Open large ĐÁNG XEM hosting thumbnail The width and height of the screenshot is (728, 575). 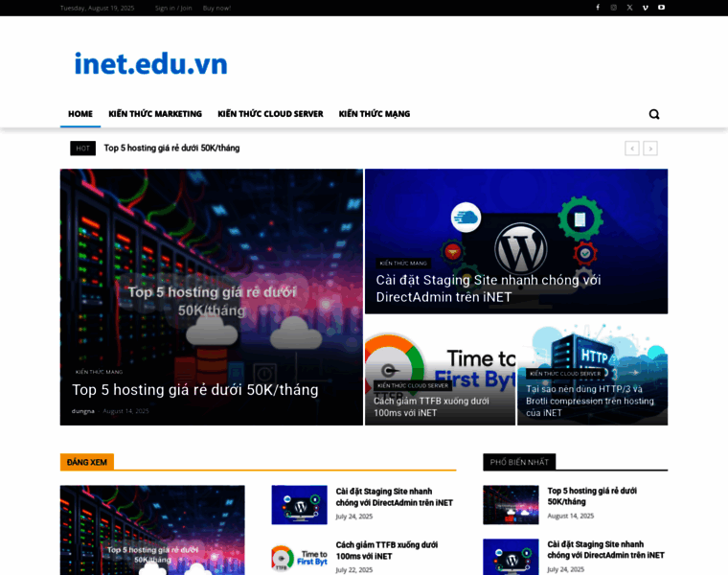coord(152,530)
